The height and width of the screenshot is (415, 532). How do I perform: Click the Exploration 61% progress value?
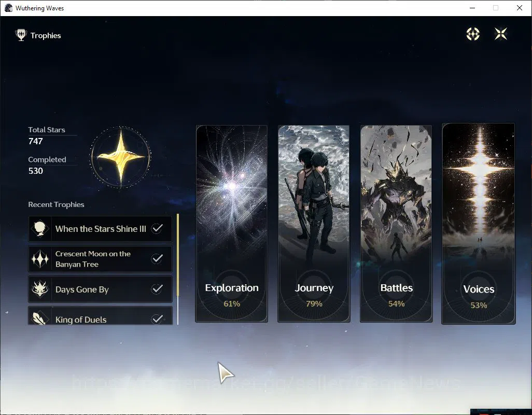pos(232,303)
